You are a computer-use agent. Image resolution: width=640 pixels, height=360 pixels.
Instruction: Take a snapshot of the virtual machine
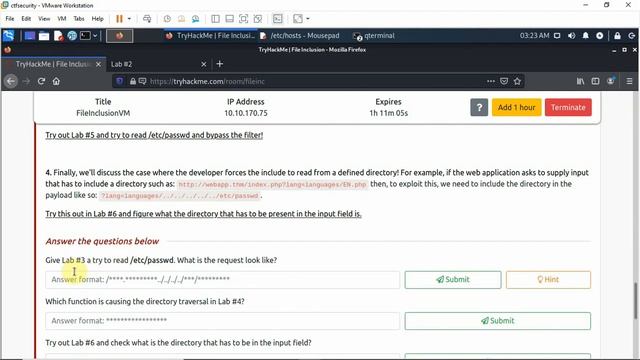pos(167,19)
